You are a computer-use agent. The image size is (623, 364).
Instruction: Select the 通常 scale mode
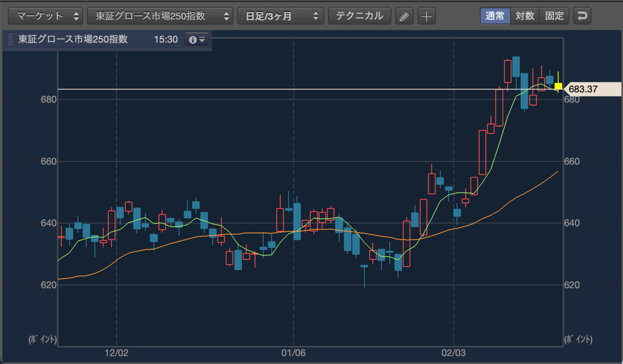click(495, 16)
